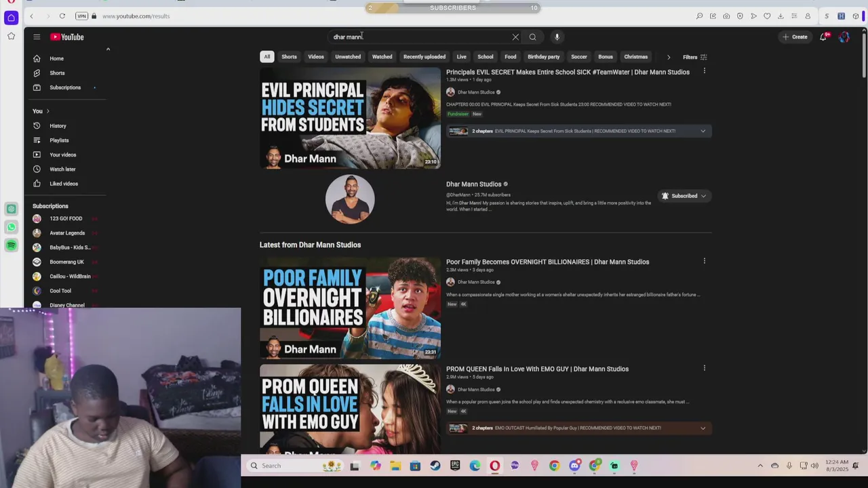This screenshot has height=488, width=868.
Task: Select the Soccer filter chip
Action: click(x=579, y=57)
